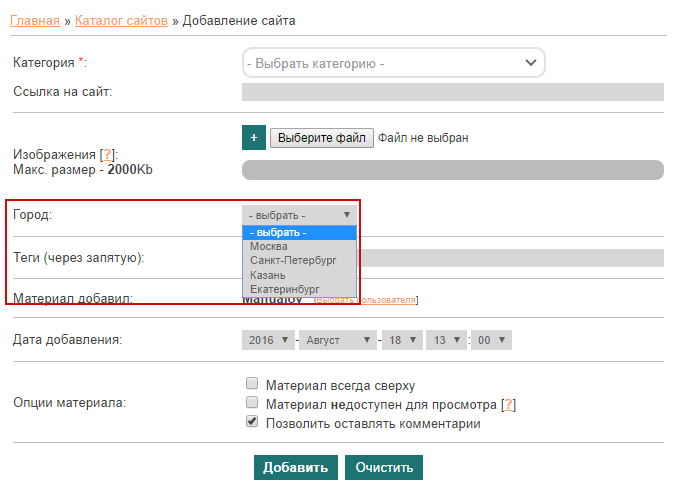
Task: Enable 'Материал всегда сверху' checkbox
Action: point(252,384)
